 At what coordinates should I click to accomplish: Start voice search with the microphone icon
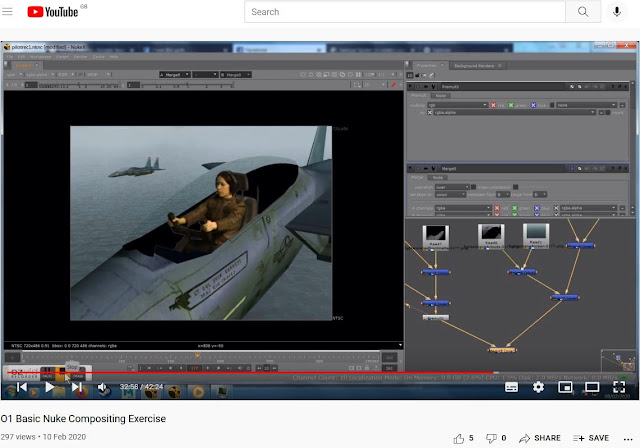617,12
